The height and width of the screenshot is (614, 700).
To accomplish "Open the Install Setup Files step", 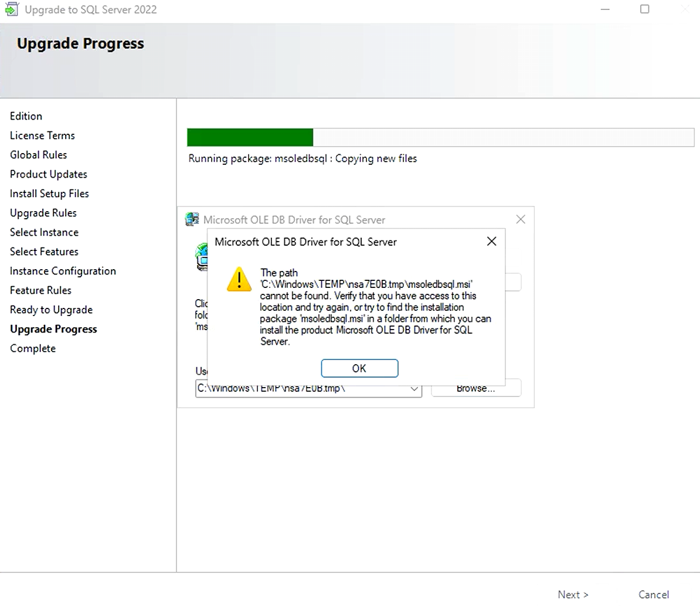I will tap(49, 194).
